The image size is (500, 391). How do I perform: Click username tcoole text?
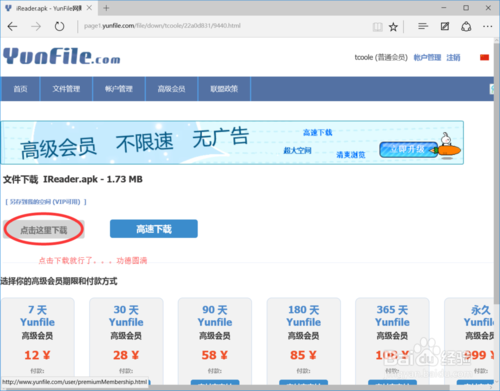(364, 57)
